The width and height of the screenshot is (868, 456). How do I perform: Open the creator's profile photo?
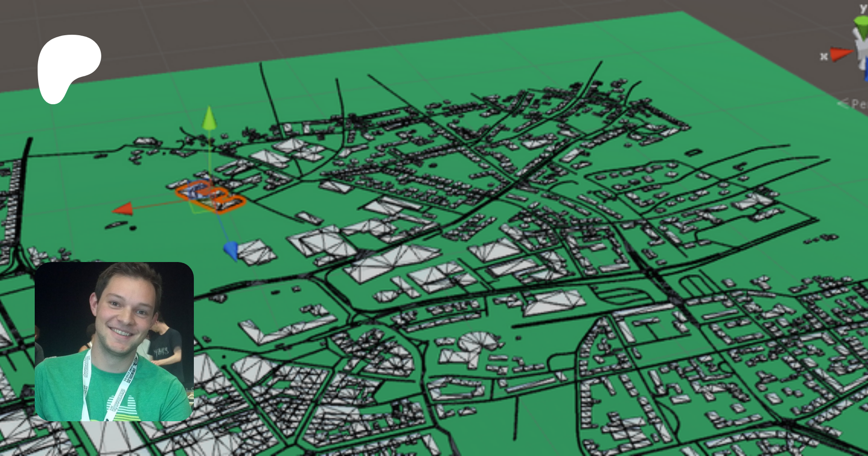click(x=114, y=341)
